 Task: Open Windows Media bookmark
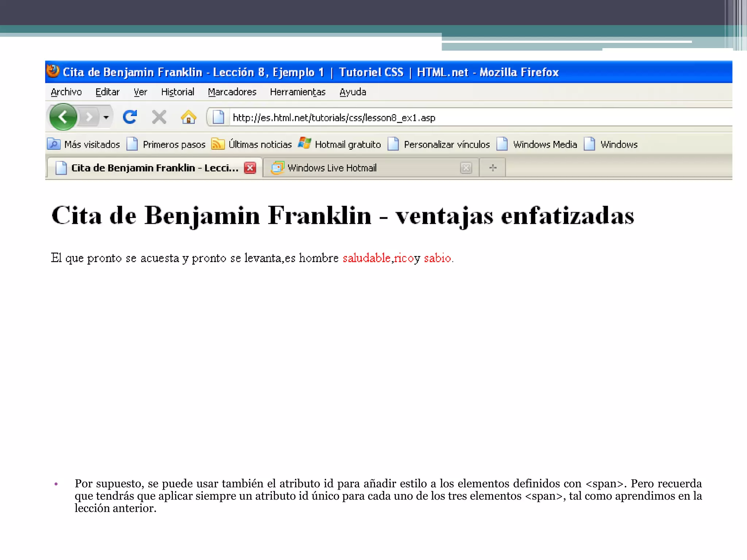[x=537, y=144]
